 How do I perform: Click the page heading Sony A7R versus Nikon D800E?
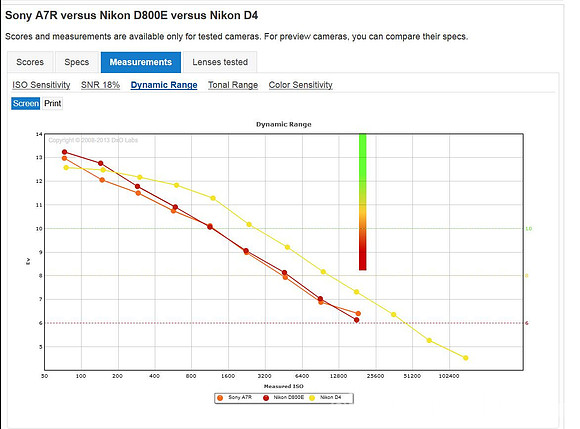pyautogui.click(x=131, y=16)
